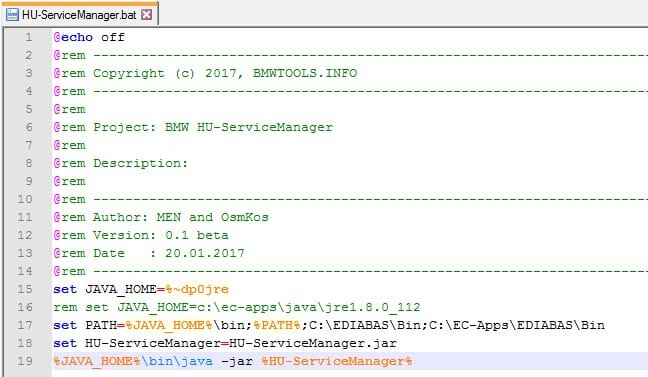Click 'Author: MEN and OsmKos' line

click(x=161, y=217)
